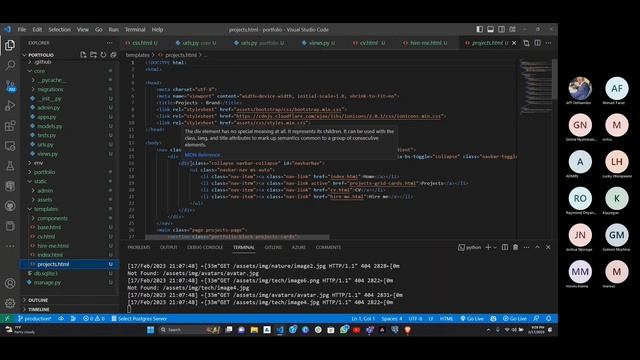Viewport: 640px width, 360px height.
Task: Split the editor to the right
Action: (x=538, y=43)
